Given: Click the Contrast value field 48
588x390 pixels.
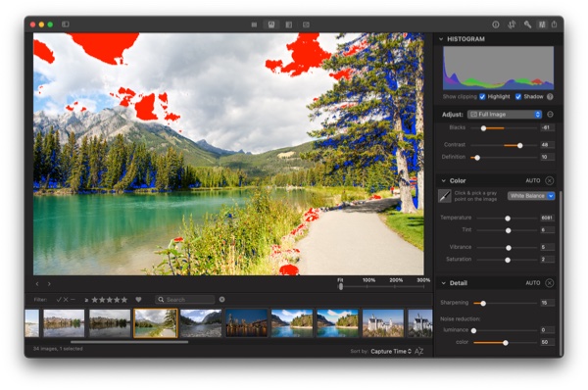Looking at the screenshot, I should [x=547, y=145].
